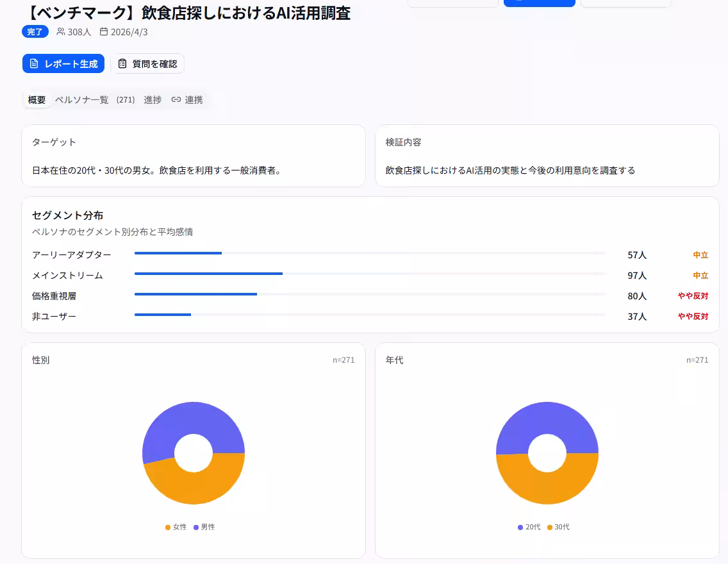Click the 男性 legend purple swatch

click(196, 527)
